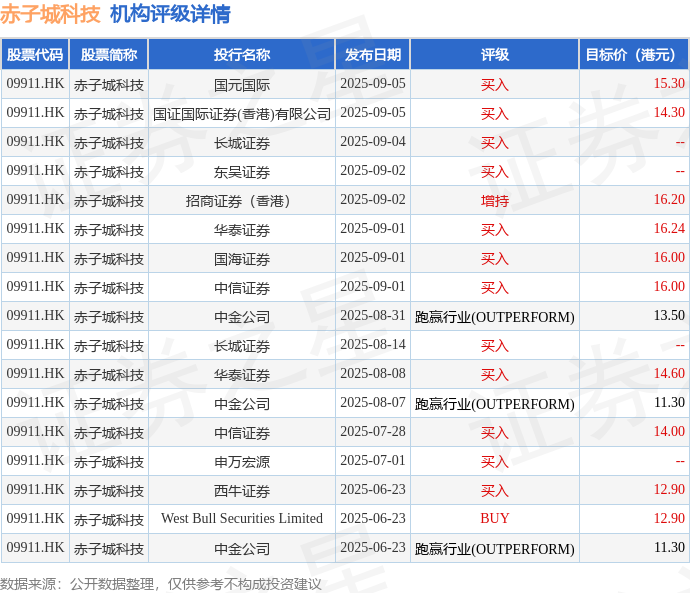Select the 申万宏源 broker cell

242,461
